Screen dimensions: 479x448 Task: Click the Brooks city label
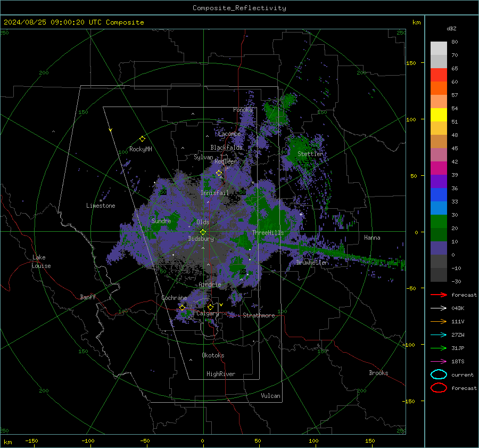point(378,373)
